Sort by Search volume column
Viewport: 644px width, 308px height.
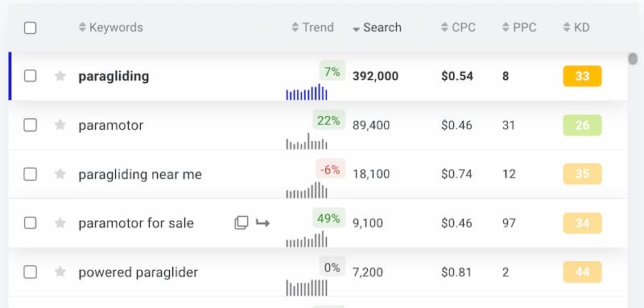click(x=377, y=27)
